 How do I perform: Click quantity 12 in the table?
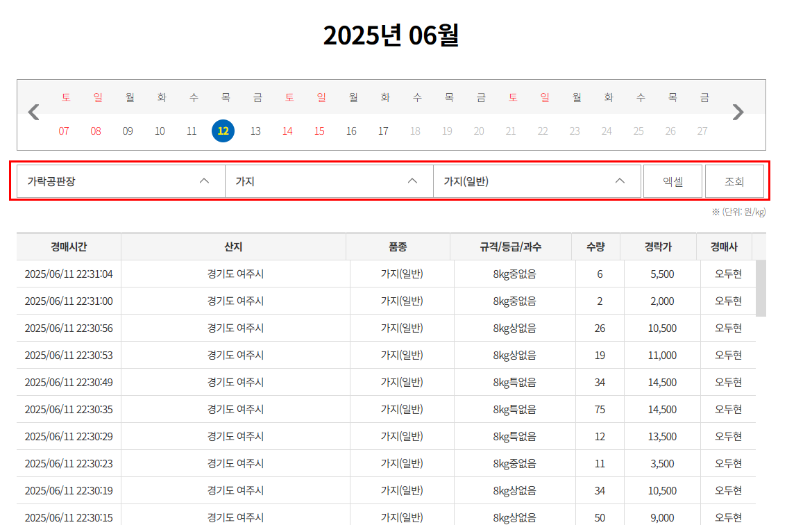[x=600, y=436]
